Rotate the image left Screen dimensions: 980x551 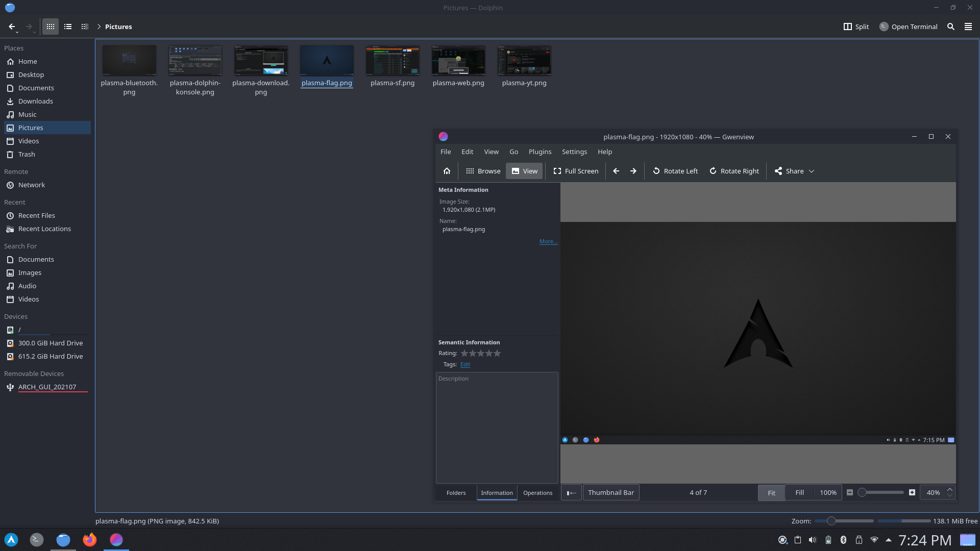[675, 171]
